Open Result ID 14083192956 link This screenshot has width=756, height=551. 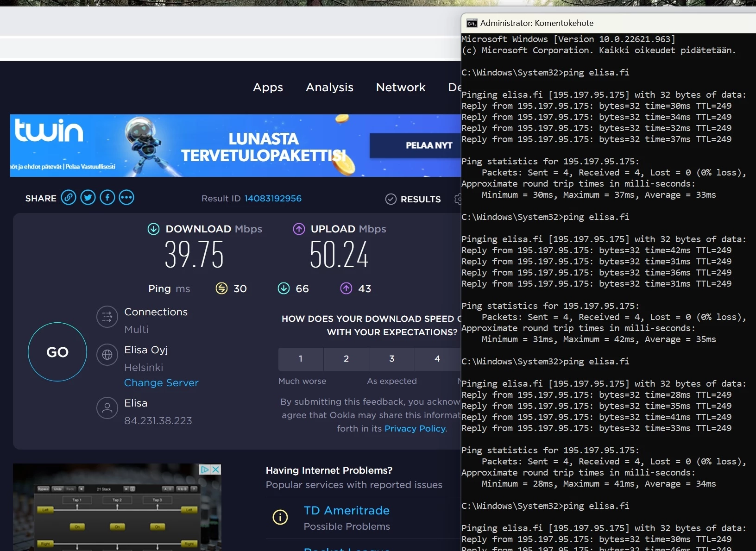pyautogui.click(x=273, y=199)
